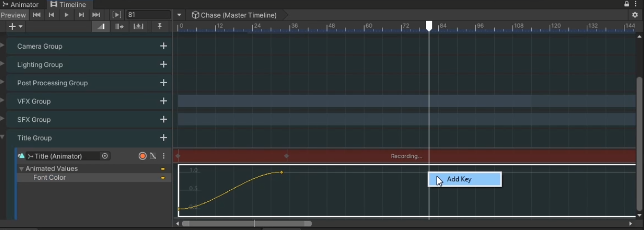This screenshot has width=644, height=230.
Task: Toggle the Play Range mode icon
Action: [117, 15]
